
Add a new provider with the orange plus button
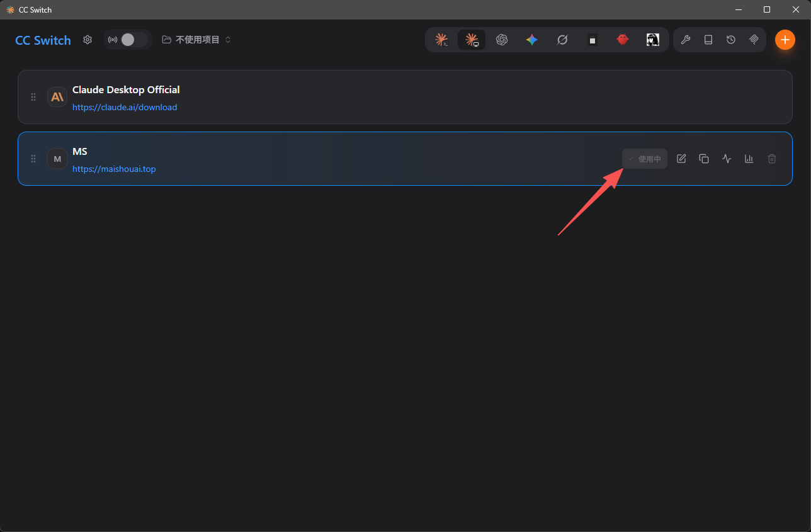click(785, 40)
